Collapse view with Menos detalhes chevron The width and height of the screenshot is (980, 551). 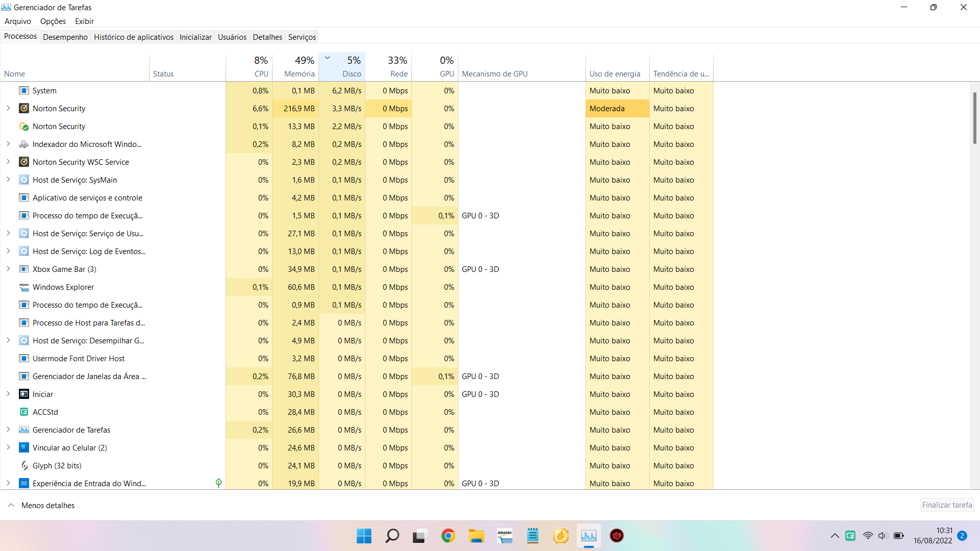[11, 505]
